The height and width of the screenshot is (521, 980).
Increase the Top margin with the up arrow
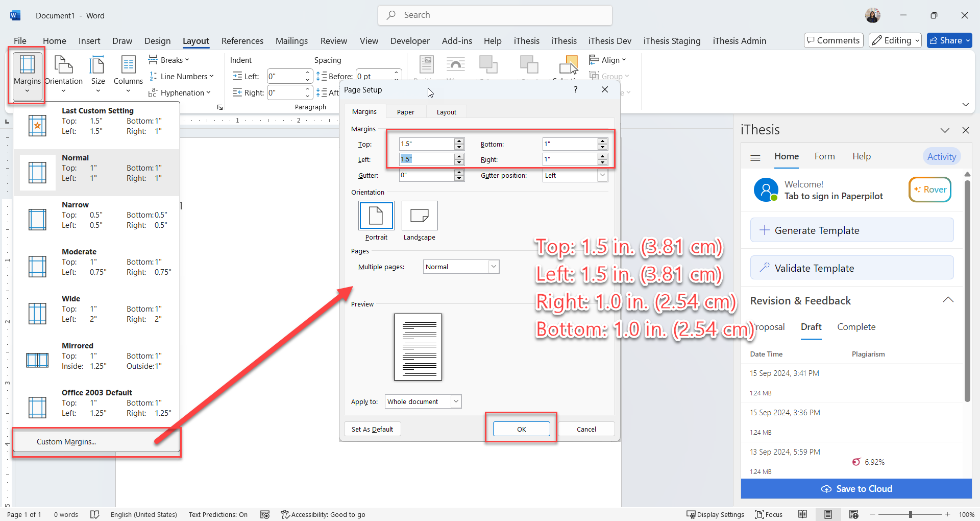pyautogui.click(x=459, y=141)
